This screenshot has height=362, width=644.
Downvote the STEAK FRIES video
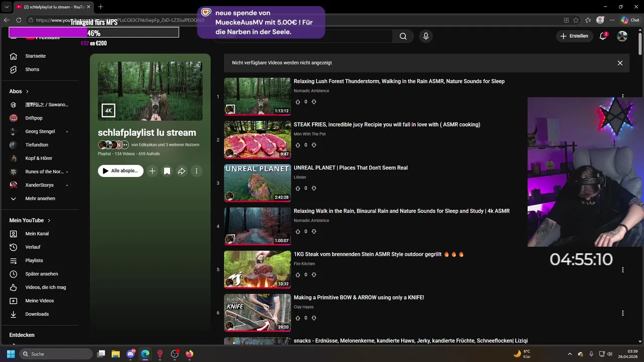pyautogui.click(x=314, y=145)
